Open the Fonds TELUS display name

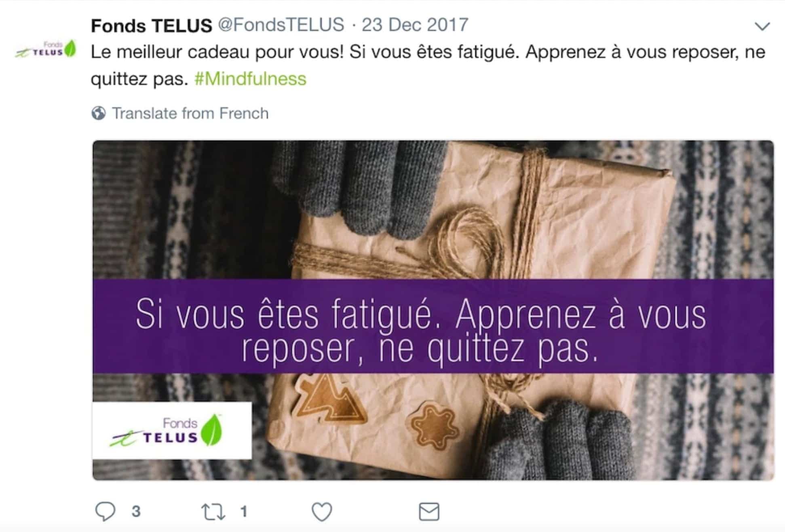(x=151, y=25)
